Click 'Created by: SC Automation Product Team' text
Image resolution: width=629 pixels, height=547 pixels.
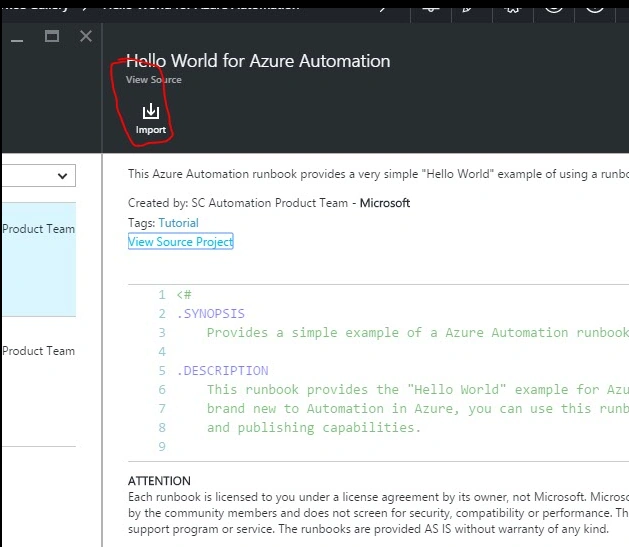[x=238, y=203]
